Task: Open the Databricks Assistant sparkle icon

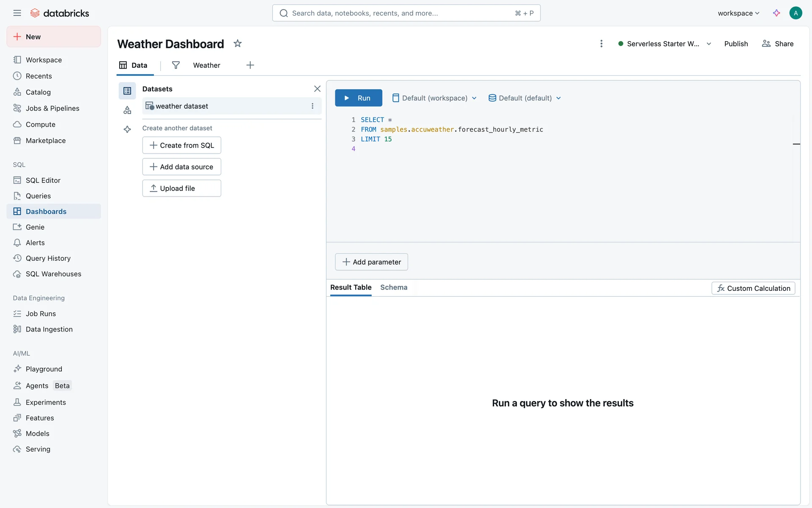Action: tap(776, 13)
